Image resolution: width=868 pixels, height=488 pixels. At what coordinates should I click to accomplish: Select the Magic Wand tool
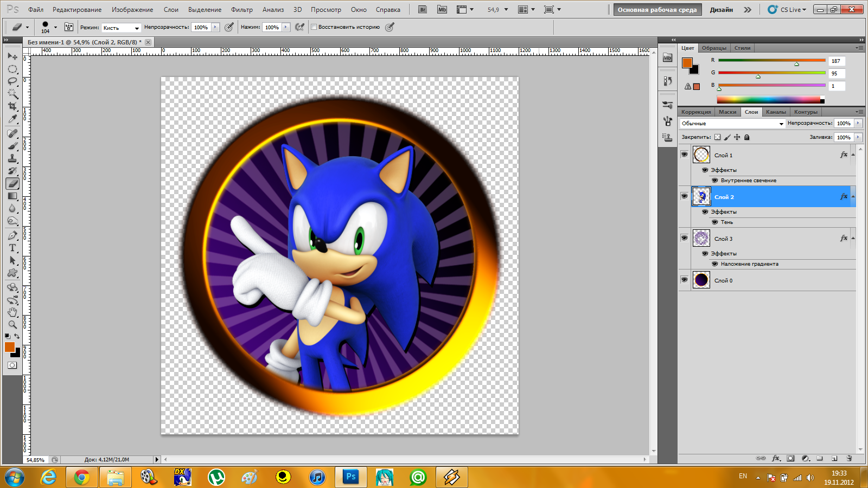tap(12, 94)
